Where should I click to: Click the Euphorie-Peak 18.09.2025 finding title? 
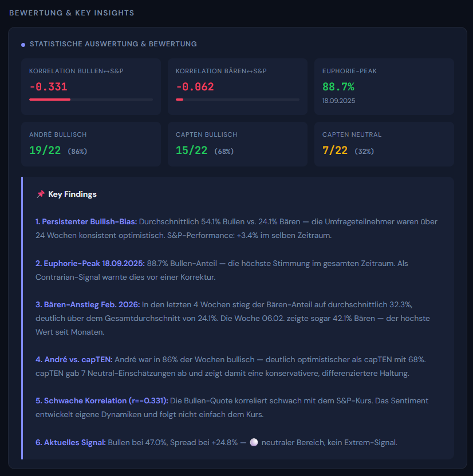pos(90,263)
